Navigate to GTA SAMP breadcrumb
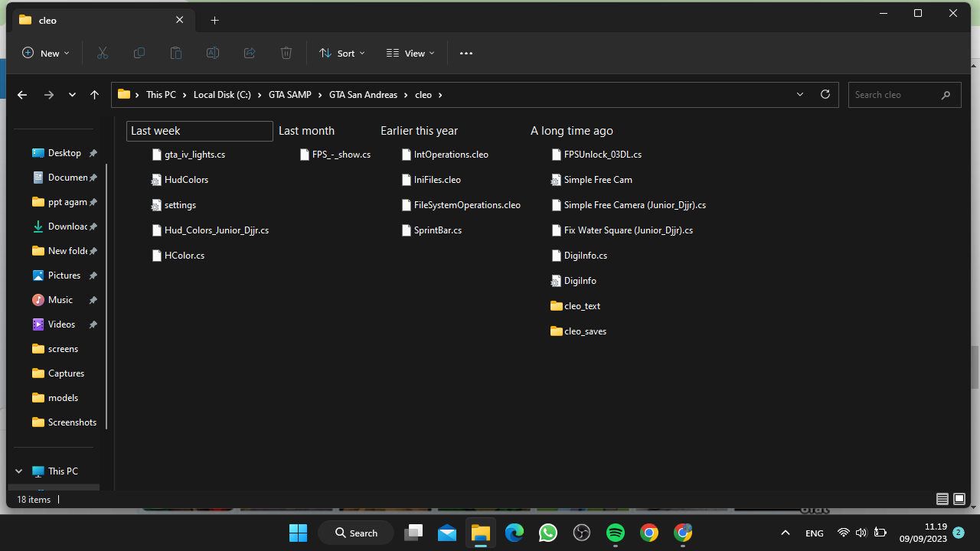The height and width of the screenshot is (551, 980). (289, 95)
